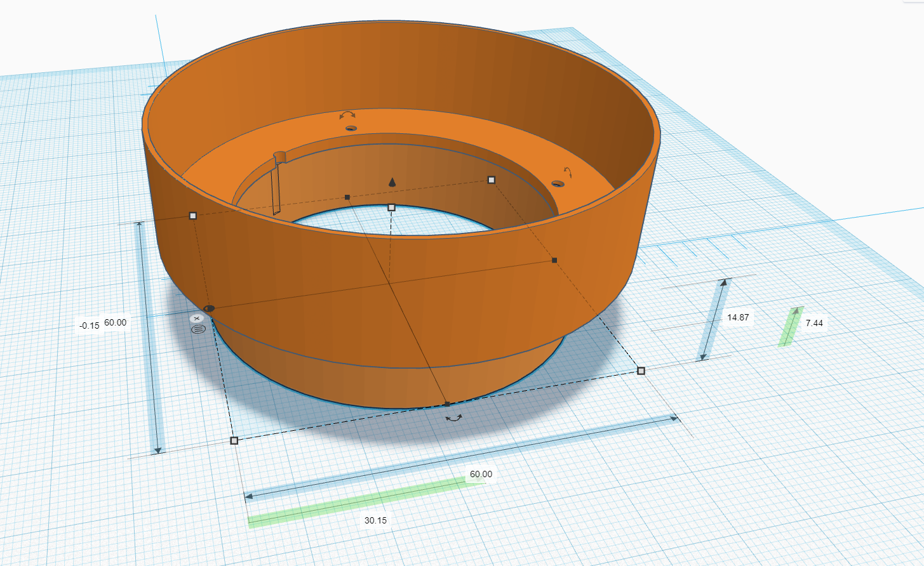Click the black midpoint handle on the right outer wall
This screenshot has height=566, width=924.
[x=554, y=260]
